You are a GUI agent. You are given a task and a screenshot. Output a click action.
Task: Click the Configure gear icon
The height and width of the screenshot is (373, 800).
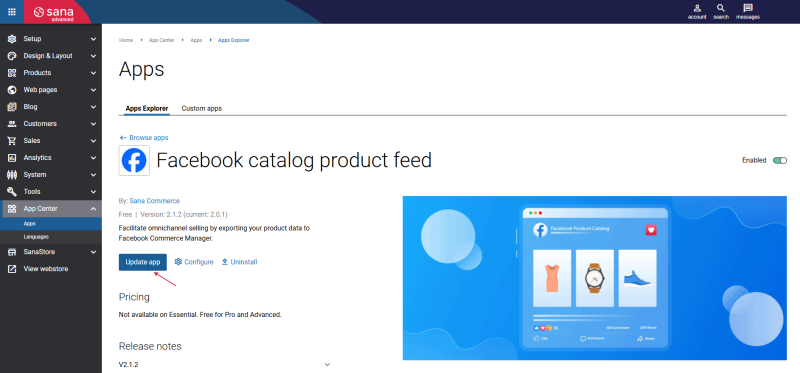[x=178, y=262]
